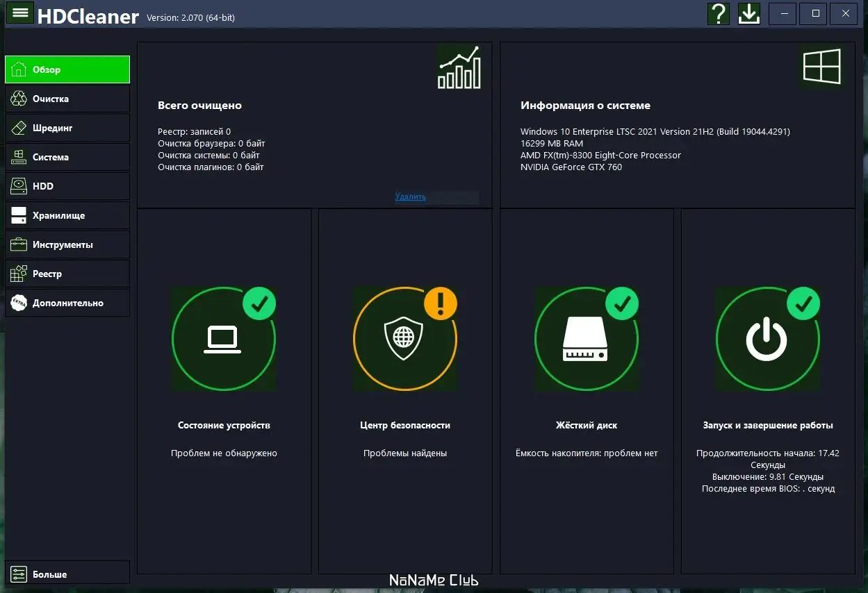Click the green check badge on device status
868x593 pixels.
click(x=259, y=303)
